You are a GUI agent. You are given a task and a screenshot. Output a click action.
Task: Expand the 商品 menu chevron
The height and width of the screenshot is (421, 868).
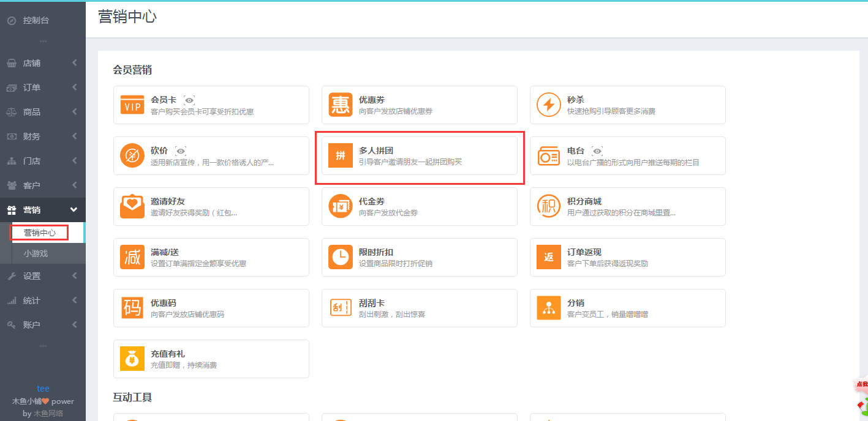[x=74, y=112]
